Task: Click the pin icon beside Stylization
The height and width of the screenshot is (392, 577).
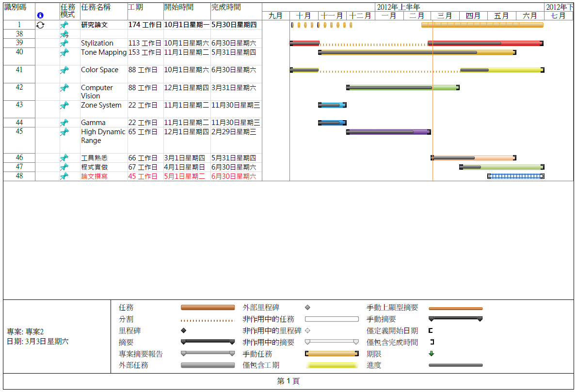Action: pyautogui.click(x=64, y=43)
